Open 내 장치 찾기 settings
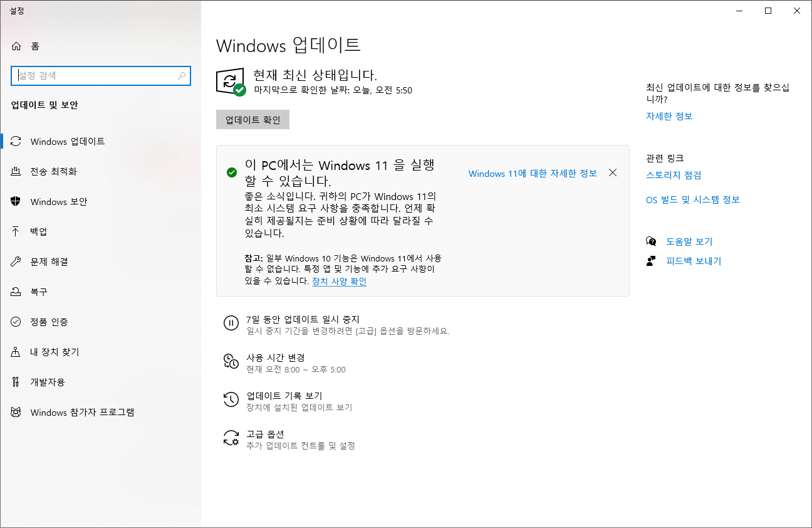Image resolution: width=812 pixels, height=528 pixels. click(x=100, y=352)
